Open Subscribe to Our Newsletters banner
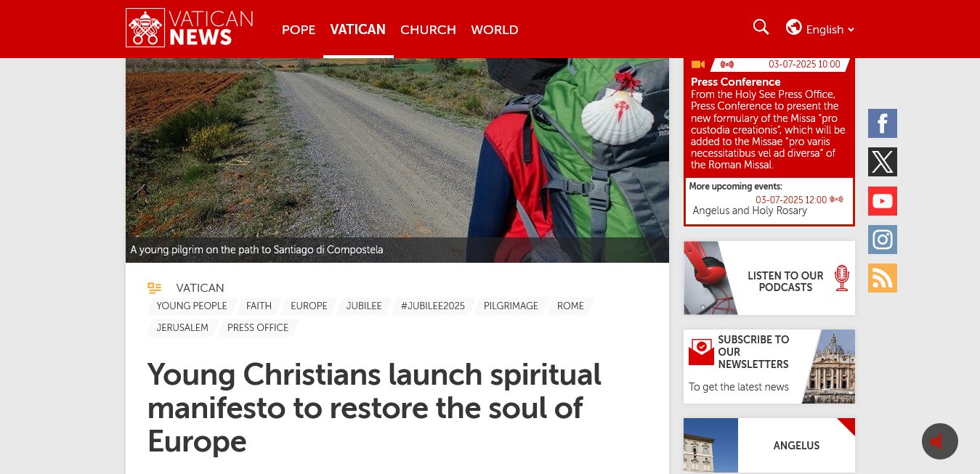This screenshot has width=980, height=474. [769, 367]
